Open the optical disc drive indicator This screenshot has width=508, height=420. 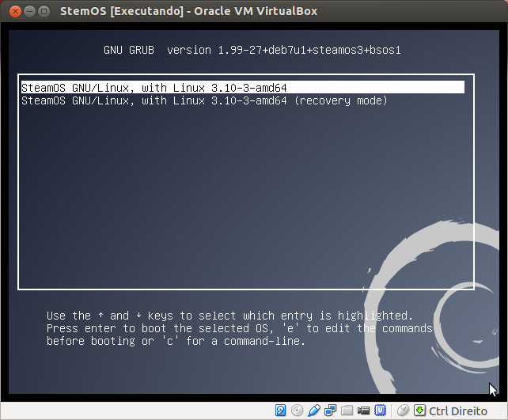point(297,411)
